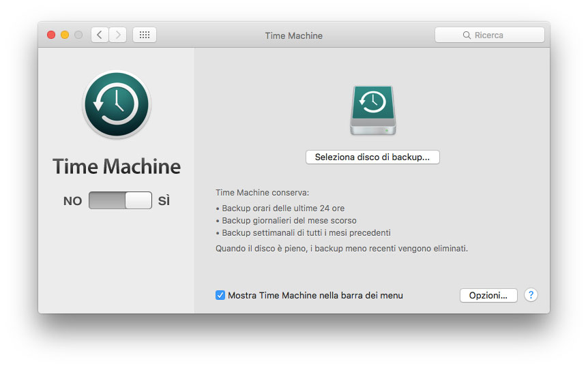Click 'Quando il disco è pieno' sentence
The image size is (588, 368).
[x=342, y=249]
